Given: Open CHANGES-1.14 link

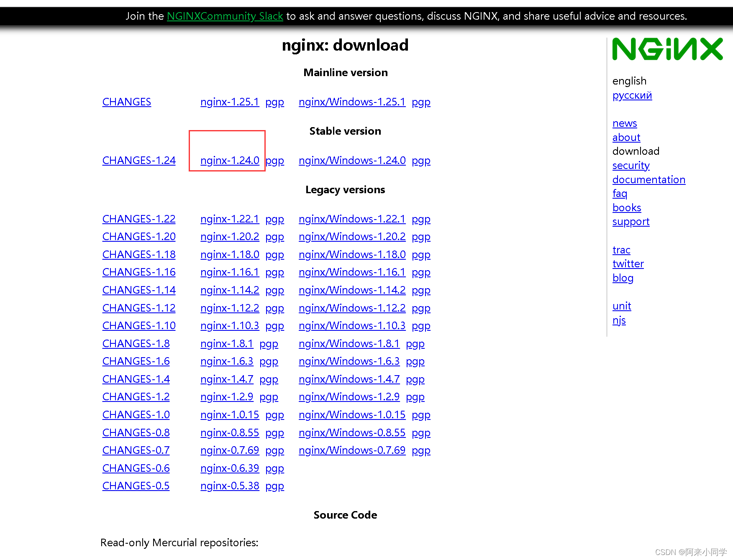Looking at the screenshot, I should click(x=139, y=290).
